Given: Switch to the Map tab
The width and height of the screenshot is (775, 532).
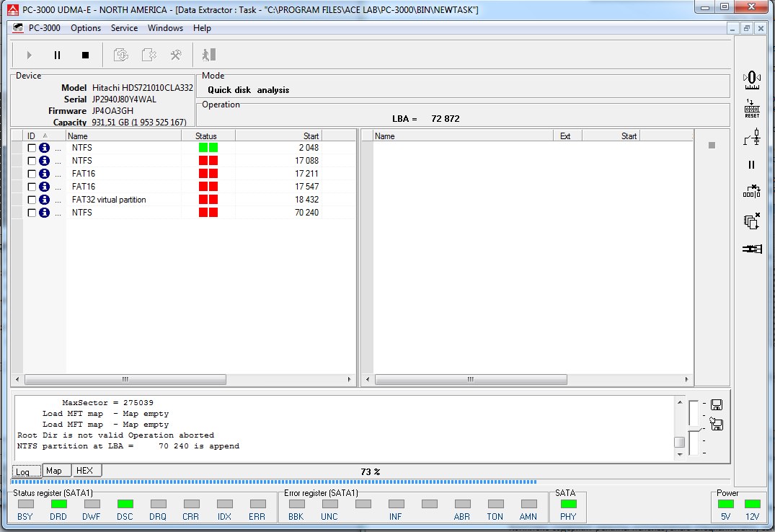Looking at the screenshot, I should coord(56,470).
